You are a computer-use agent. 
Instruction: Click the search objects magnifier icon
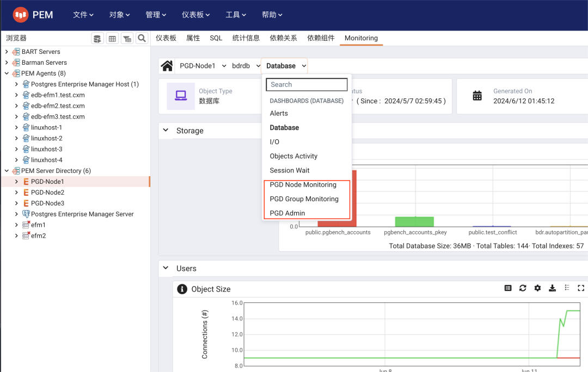pyautogui.click(x=142, y=38)
